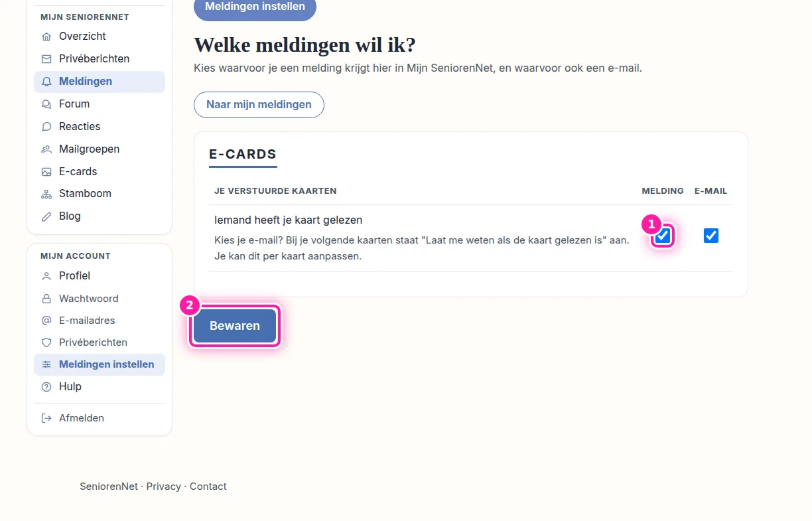Open Stamboom in the sidebar
The height and width of the screenshot is (521, 812).
coord(100,194)
